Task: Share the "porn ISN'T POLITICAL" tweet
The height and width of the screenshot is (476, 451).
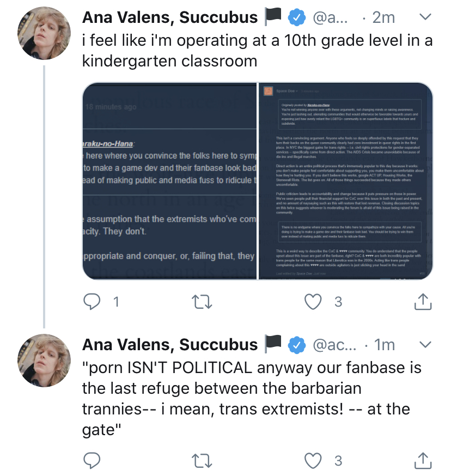Action: coord(422,461)
